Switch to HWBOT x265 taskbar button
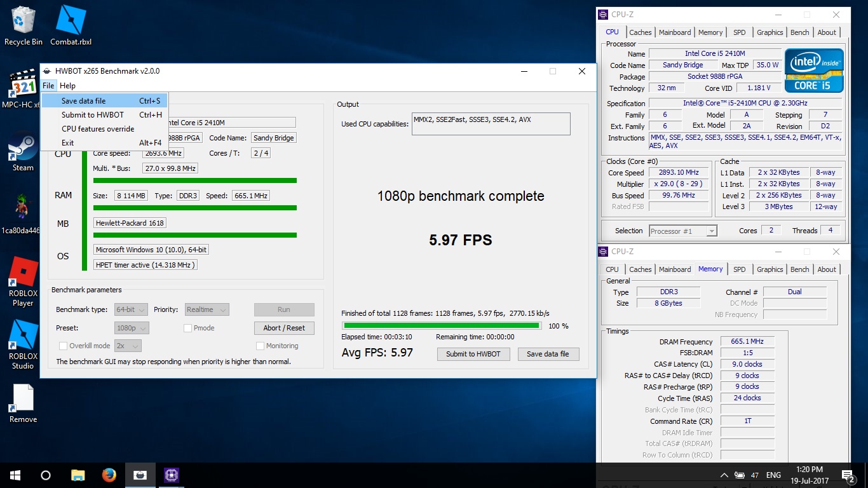868x488 pixels. coord(140,475)
